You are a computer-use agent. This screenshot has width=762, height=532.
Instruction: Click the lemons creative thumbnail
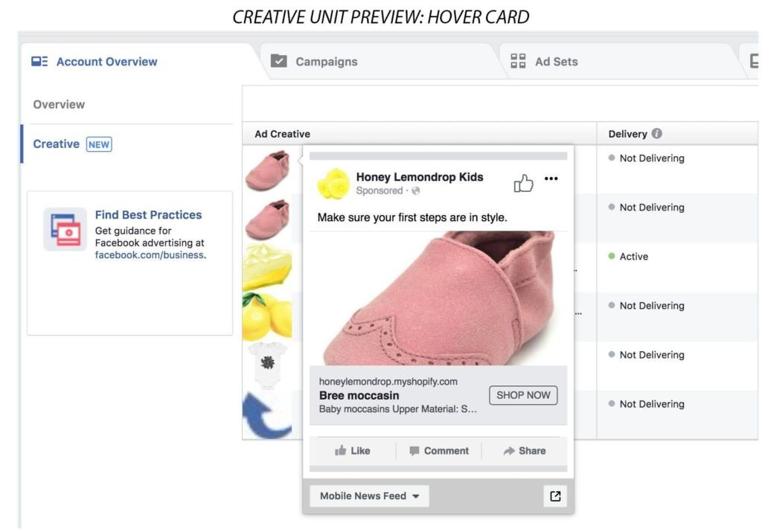tap(268, 317)
